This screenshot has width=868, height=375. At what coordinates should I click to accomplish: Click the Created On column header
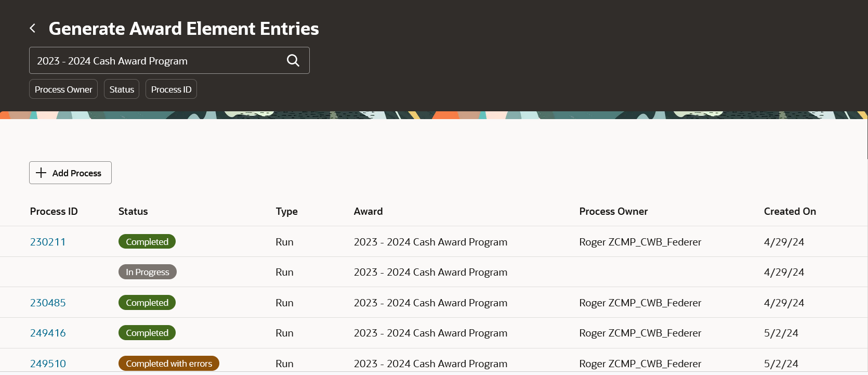pyautogui.click(x=790, y=211)
